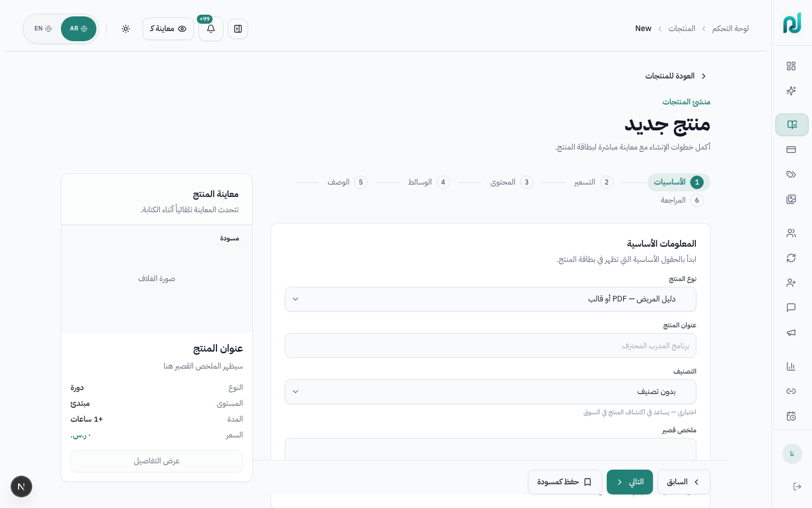Click the New breadcrumb text
Viewport: 812px width, 508px height.
(x=643, y=29)
